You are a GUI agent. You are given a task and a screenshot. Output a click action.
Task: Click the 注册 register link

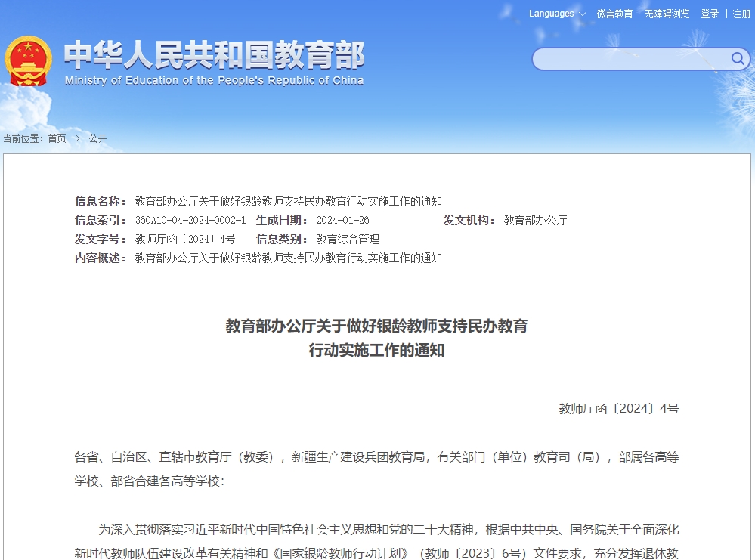pos(741,14)
